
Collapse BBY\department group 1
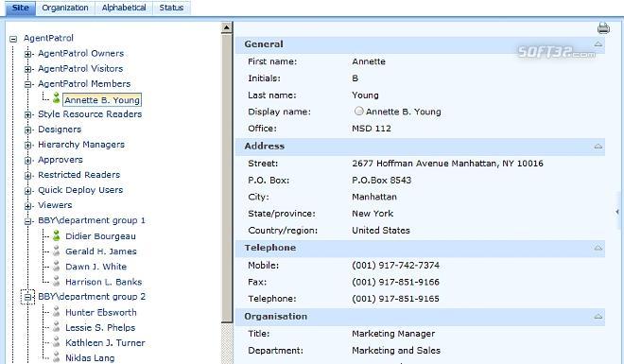[x=27, y=221]
